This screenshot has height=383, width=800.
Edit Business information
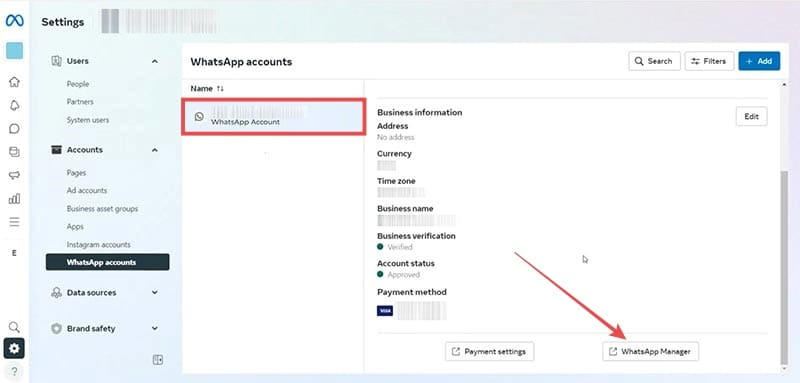click(x=751, y=116)
